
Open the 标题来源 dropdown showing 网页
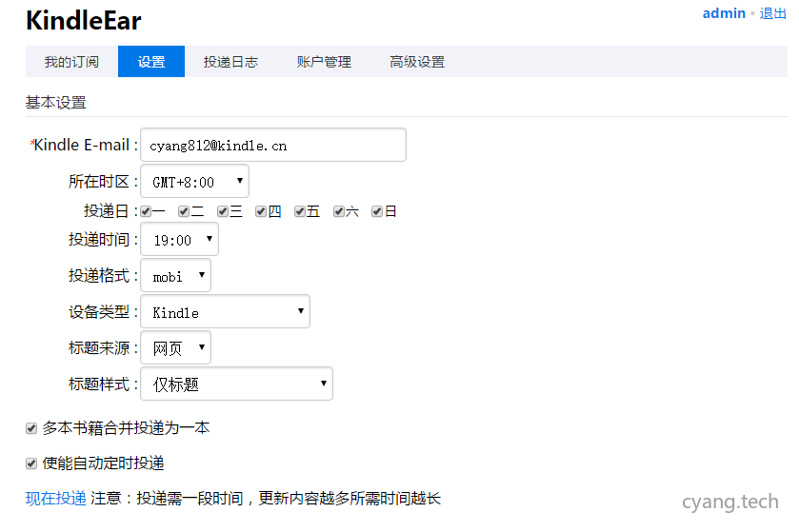[175, 347]
